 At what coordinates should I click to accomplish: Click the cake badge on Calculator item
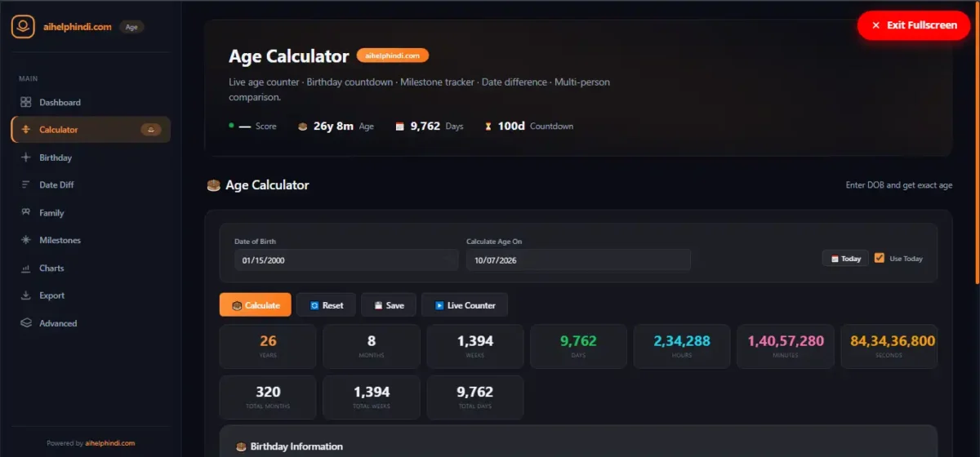(151, 130)
